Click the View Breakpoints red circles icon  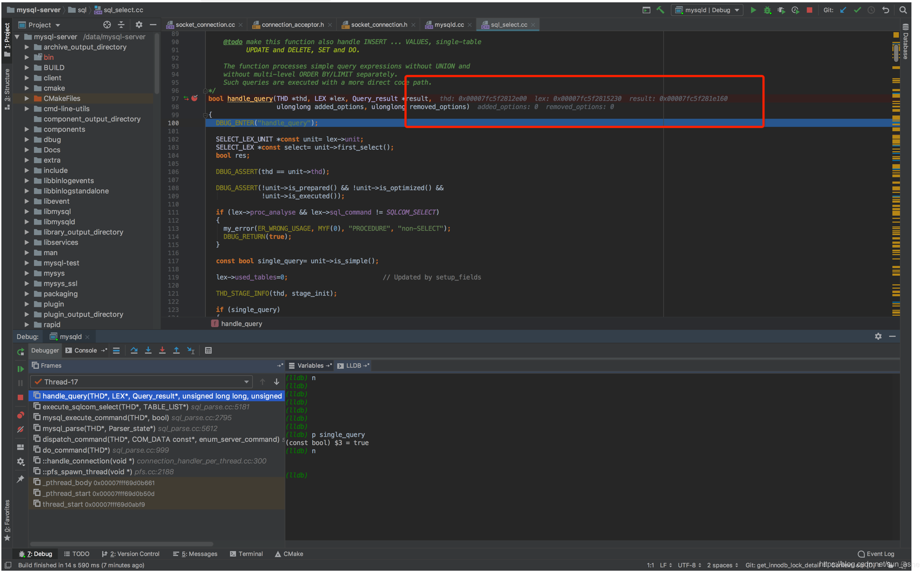pyautogui.click(x=20, y=415)
